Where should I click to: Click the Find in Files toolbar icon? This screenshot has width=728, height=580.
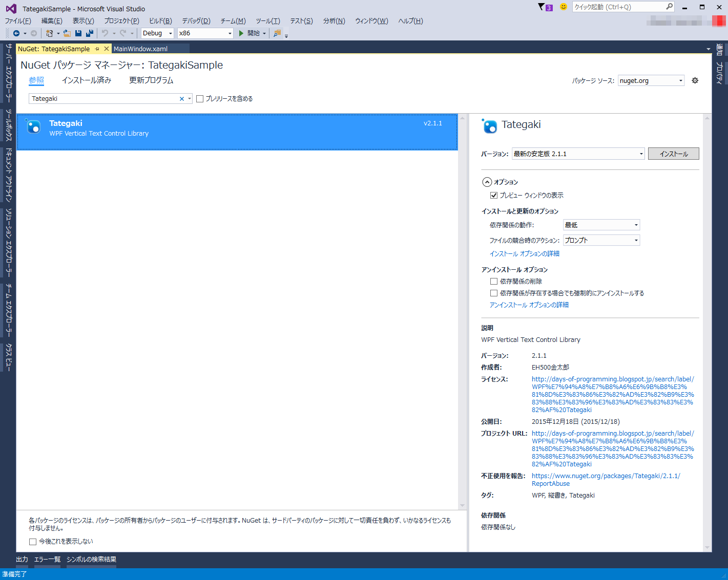click(277, 33)
